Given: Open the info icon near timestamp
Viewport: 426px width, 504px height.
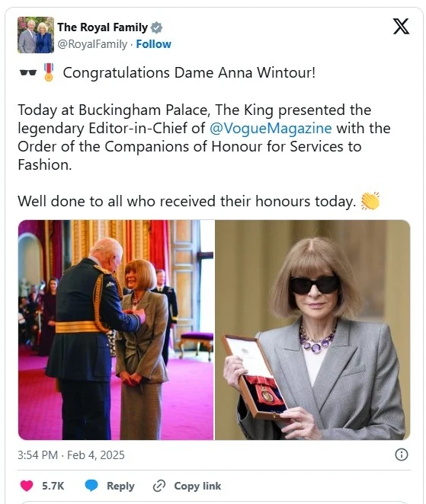Looking at the screenshot, I should click(x=401, y=455).
